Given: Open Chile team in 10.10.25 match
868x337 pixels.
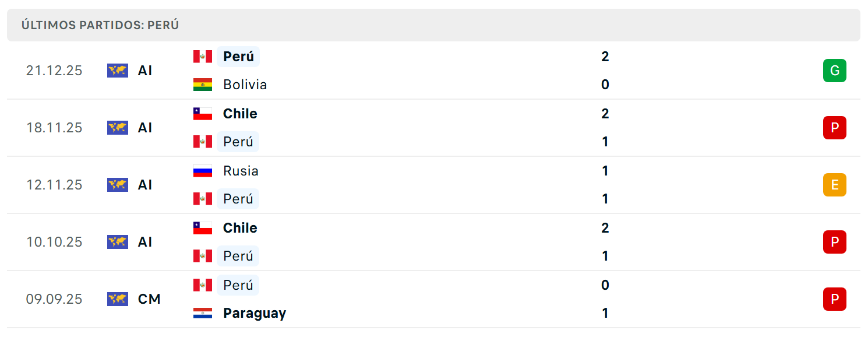Looking at the screenshot, I should click(240, 228).
